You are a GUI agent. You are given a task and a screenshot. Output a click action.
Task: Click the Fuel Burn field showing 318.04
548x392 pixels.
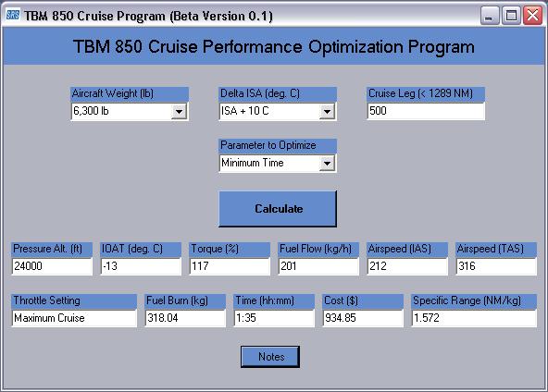click(x=185, y=318)
